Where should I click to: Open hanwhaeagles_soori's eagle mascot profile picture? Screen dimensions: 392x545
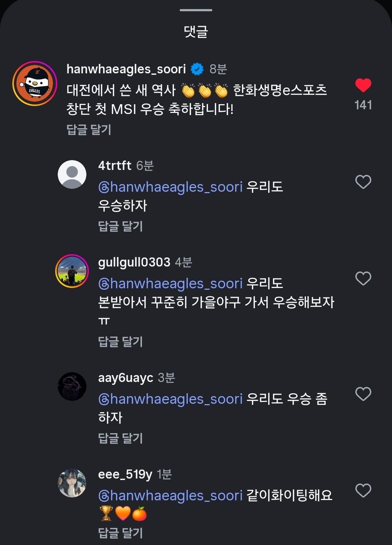[35, 84]
